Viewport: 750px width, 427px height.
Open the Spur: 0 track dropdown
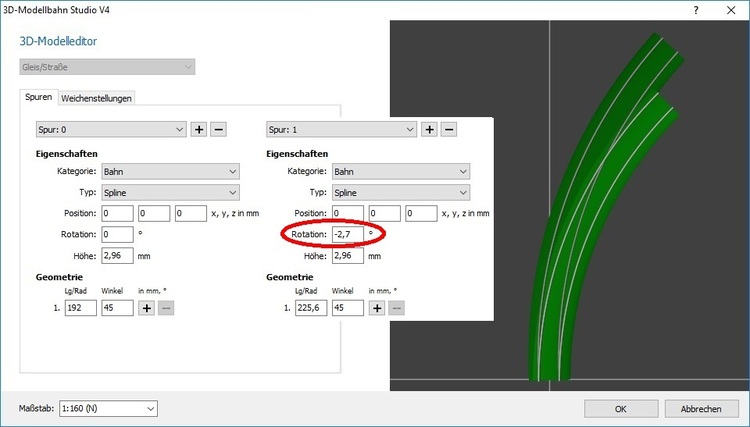tap(111, 130)
